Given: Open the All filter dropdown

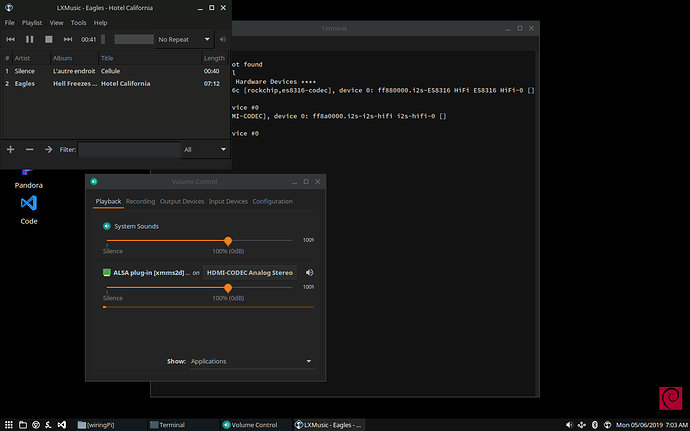Looking at the screenshot, I should point(205,150).
